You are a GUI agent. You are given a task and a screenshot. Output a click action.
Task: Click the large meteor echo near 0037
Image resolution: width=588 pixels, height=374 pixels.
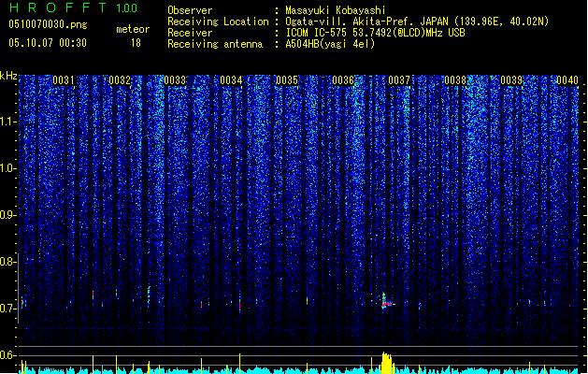[386, 302]
